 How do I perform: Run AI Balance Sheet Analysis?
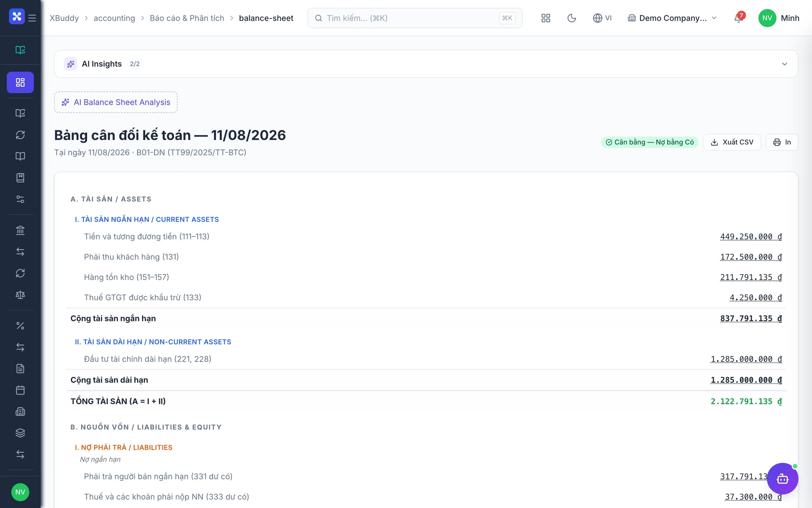[x=116, y=102]
